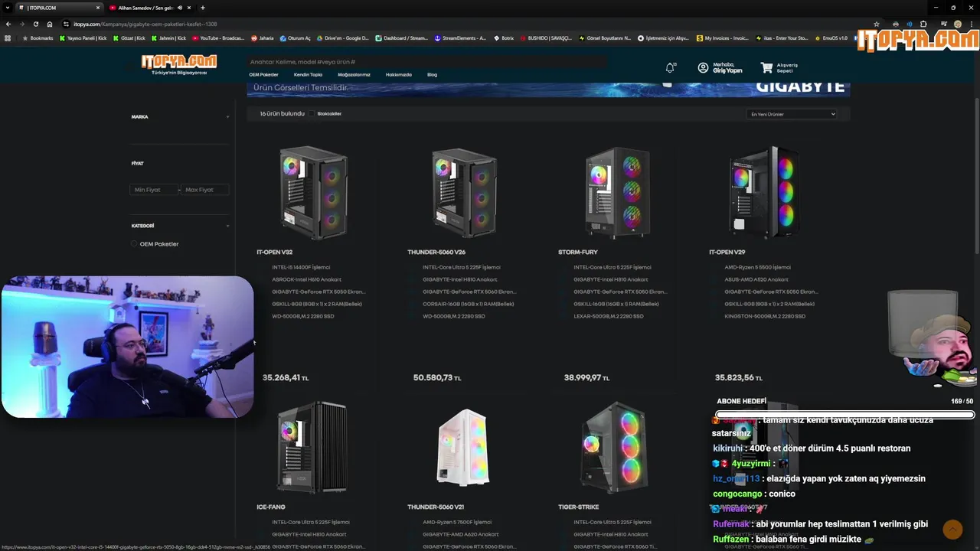Click the white THUNDER-5060 V21 case image
The width and height of the screenshot is (980, 551).
(x=462, y=447)
